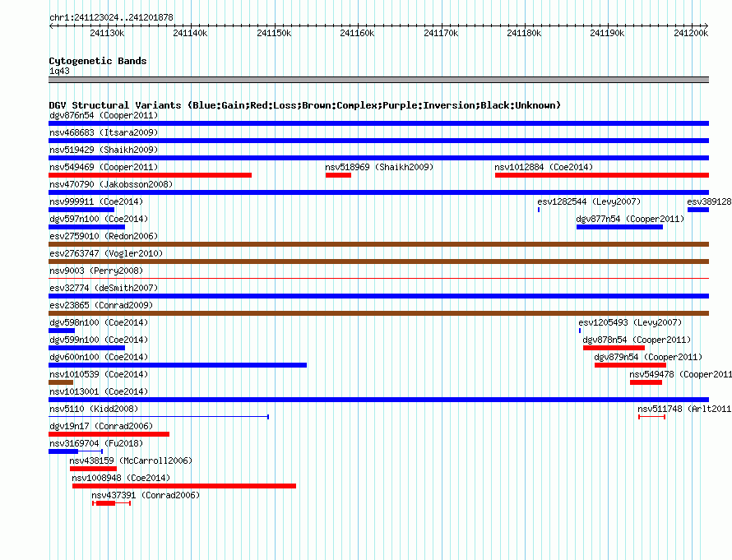Click the 241170k ruler position
Viewport: 732px width, 560px height.
441,33
